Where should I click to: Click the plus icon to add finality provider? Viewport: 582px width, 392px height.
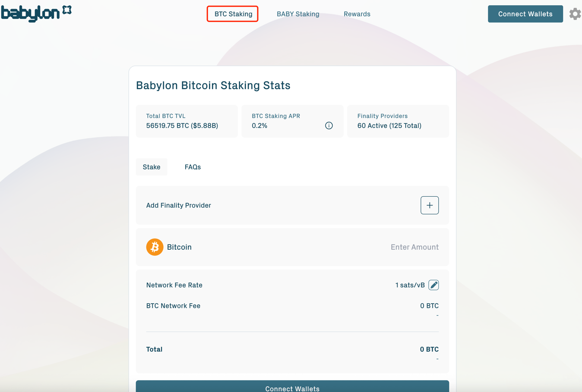click(429, 205)
